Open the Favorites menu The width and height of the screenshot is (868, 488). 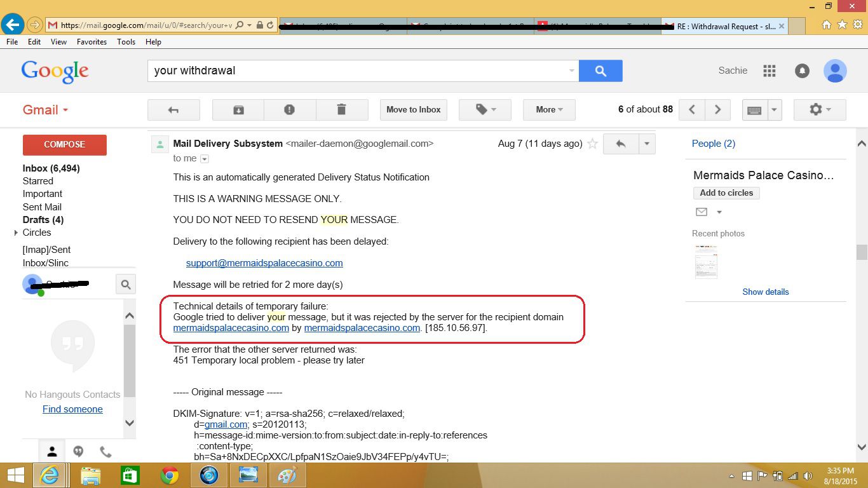(x=92, y=41)
